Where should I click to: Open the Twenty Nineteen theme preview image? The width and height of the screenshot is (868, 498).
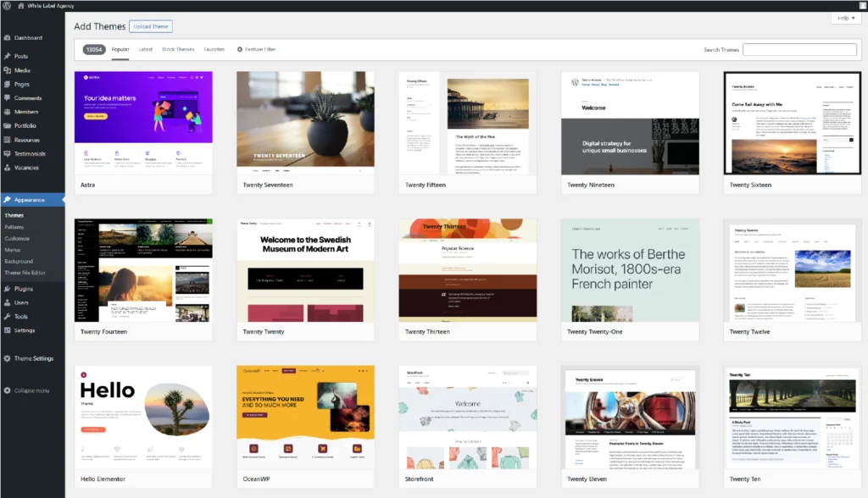[630, 123]
